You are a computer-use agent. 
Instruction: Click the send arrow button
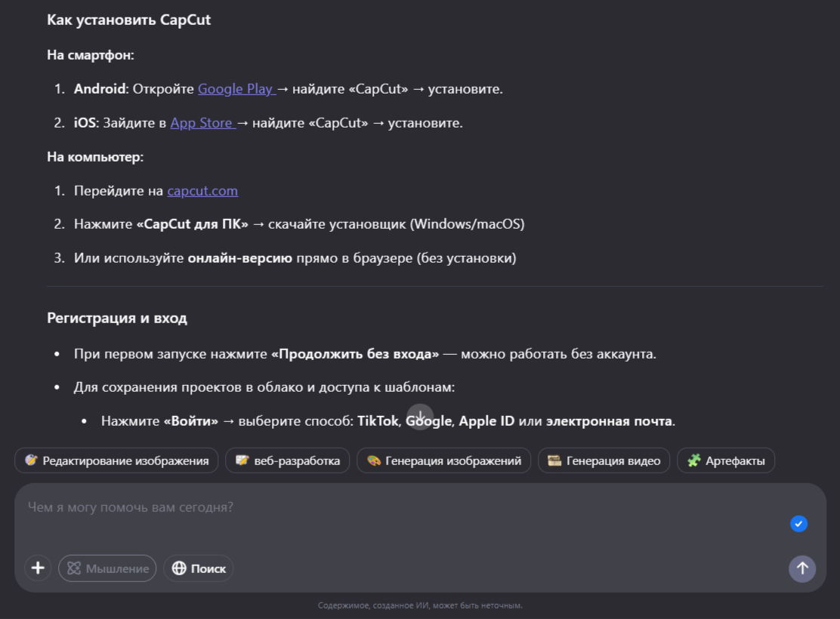pyautogui.click(x=802, y=568)
